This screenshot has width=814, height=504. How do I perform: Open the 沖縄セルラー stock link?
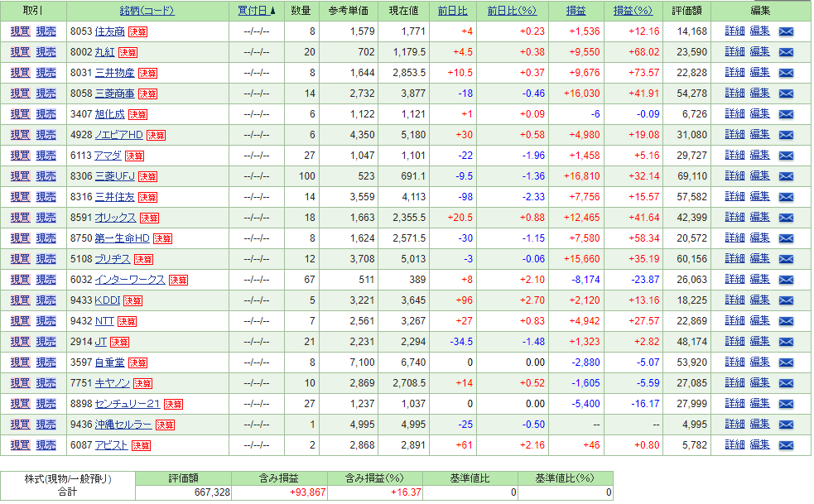click(x=123, y=425)
